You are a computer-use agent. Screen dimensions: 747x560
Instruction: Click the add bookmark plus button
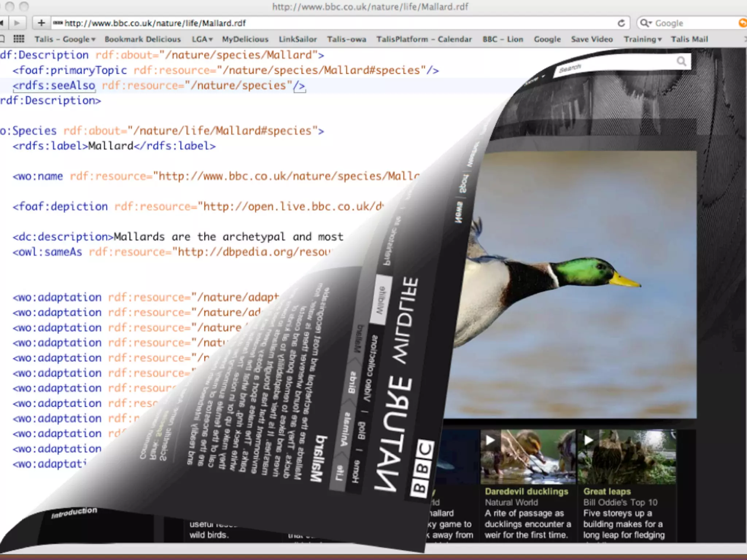41,23
